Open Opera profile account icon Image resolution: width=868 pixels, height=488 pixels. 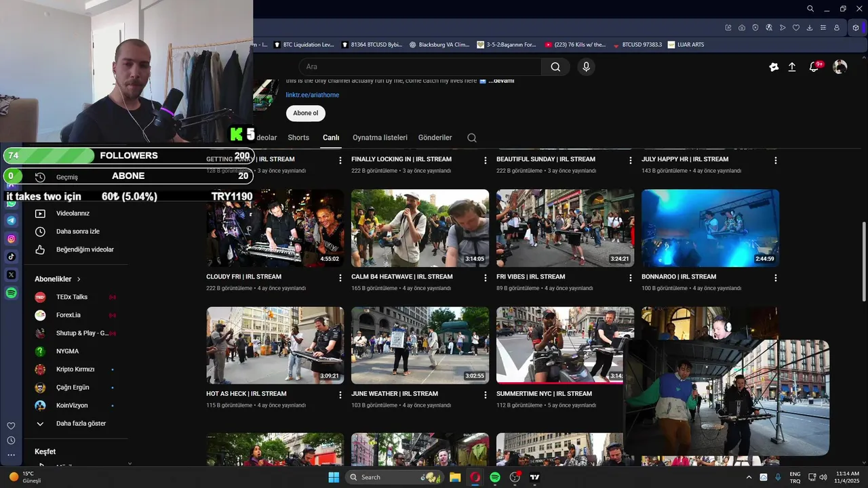point(837,28)
